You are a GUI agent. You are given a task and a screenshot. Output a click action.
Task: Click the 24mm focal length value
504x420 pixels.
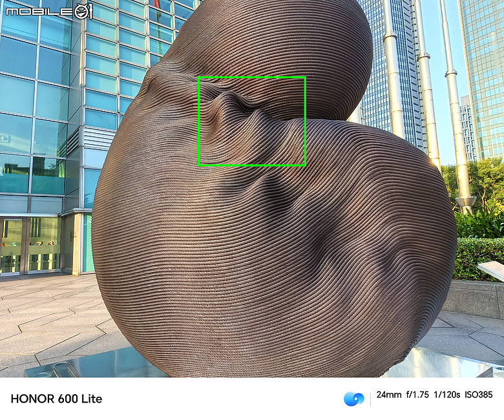pos(389,395)
